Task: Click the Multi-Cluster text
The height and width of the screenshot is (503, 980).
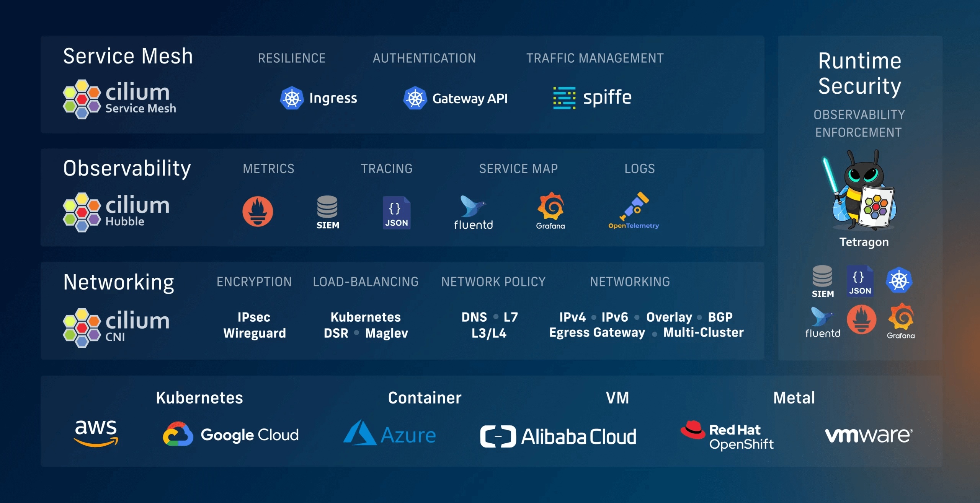Action: [x=704, y=332]
